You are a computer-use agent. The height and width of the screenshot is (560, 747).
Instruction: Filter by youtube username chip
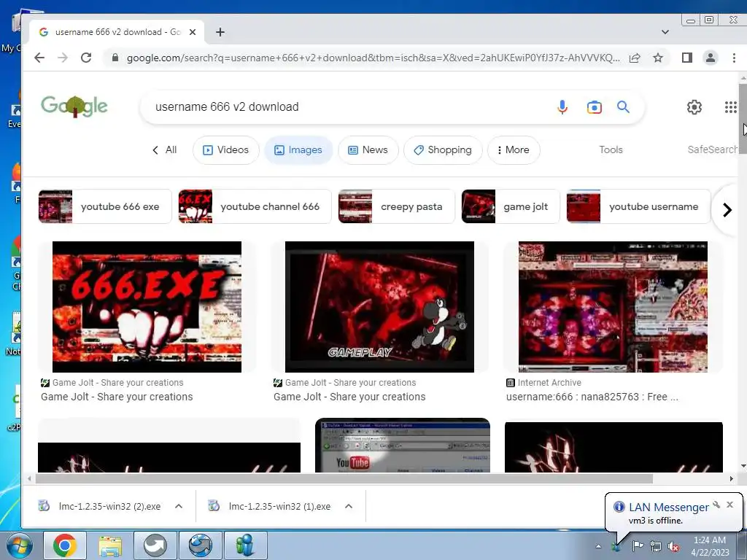click(x=638, y=206)
